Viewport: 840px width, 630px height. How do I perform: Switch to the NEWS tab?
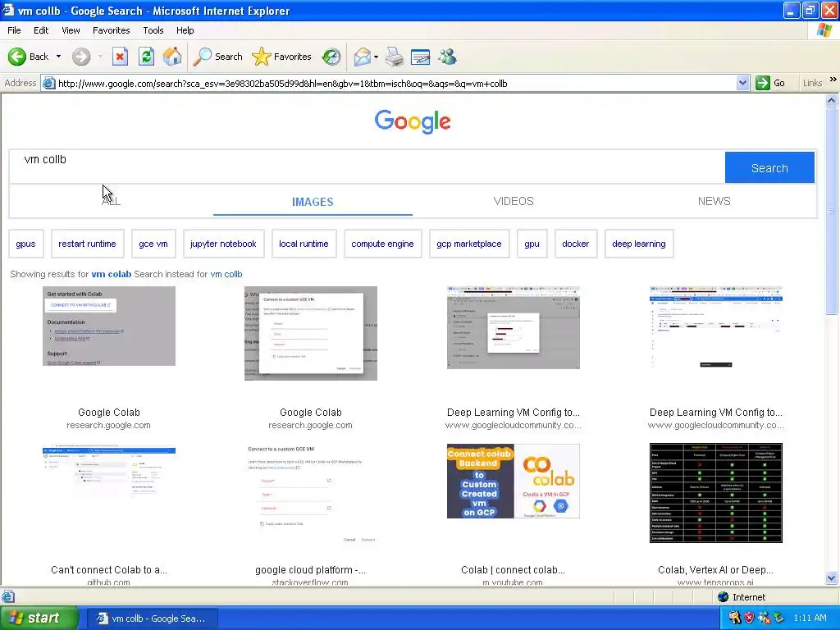tap(714, 202)
